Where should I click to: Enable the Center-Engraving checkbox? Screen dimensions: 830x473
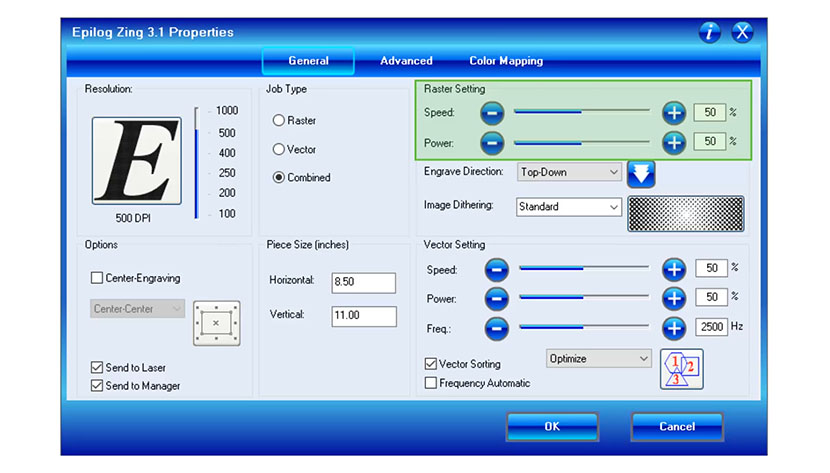pos(97,278)
